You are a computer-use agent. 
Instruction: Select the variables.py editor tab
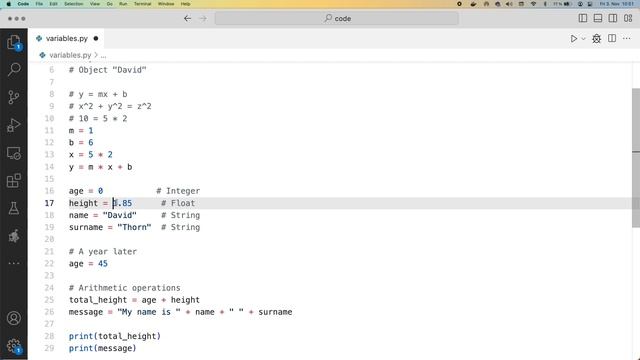67,38
